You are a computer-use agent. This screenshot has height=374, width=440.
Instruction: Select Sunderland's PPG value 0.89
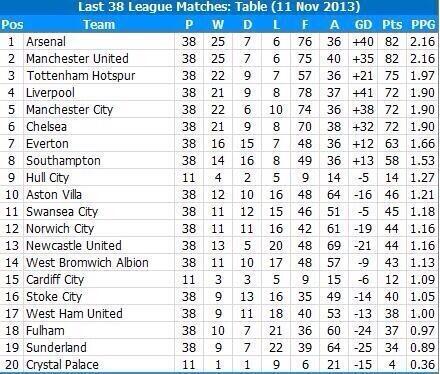(x=423, y=348)
